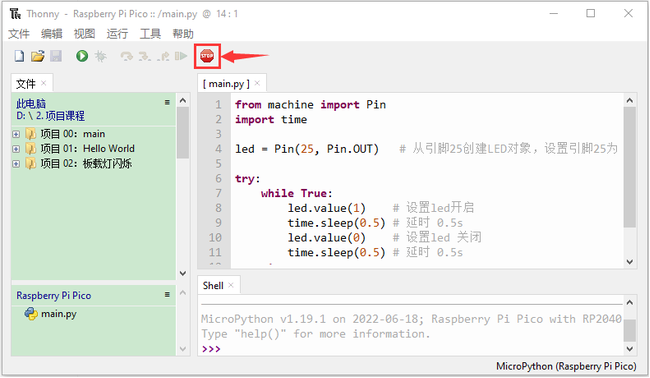Click the 此电脑 location header

(31, 104)
